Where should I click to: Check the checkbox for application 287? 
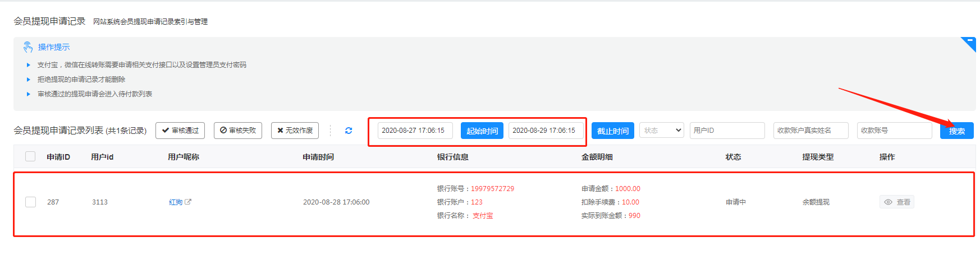coord(31,202)
